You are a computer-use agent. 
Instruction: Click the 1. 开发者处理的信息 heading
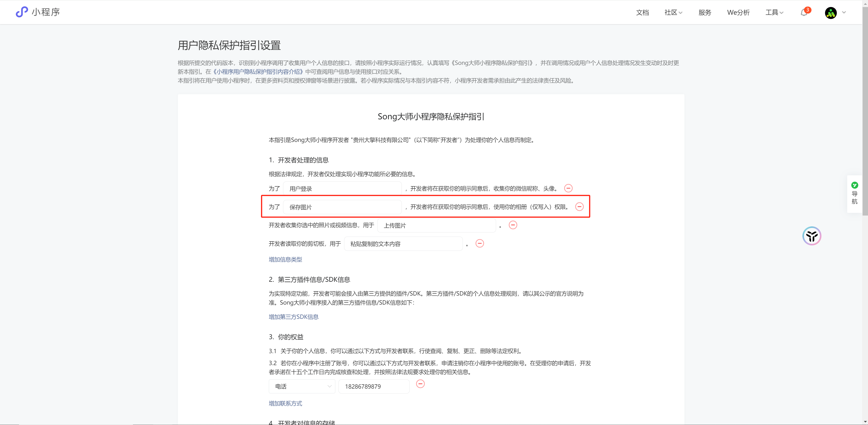coord(298,160)
